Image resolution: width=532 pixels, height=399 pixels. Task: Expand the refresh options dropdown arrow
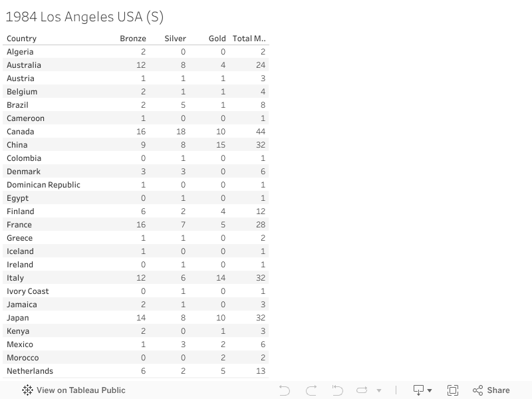coord(379,391)
